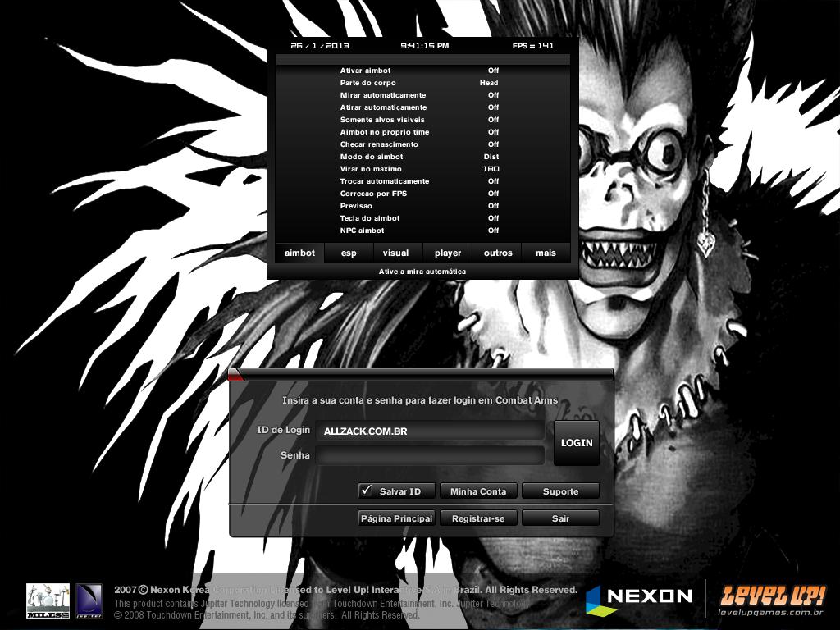The image size is (840, 630).
Task: Click the red corner of login panel
Action: point(235,376)
